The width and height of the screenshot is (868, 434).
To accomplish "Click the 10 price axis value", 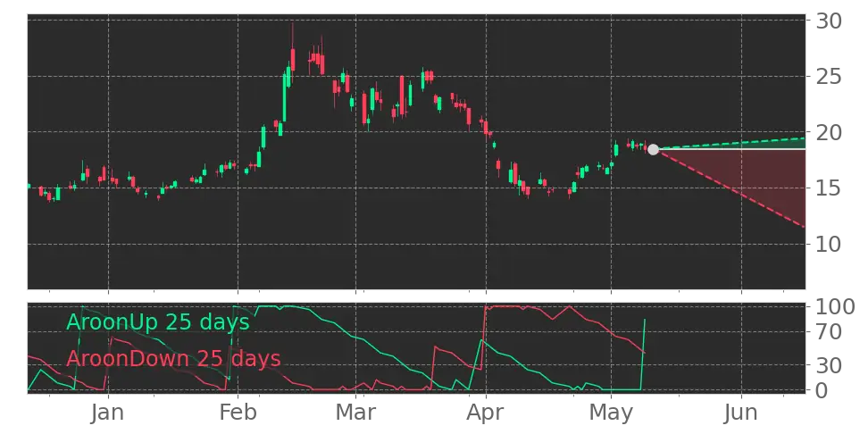I will click(829, 244).
